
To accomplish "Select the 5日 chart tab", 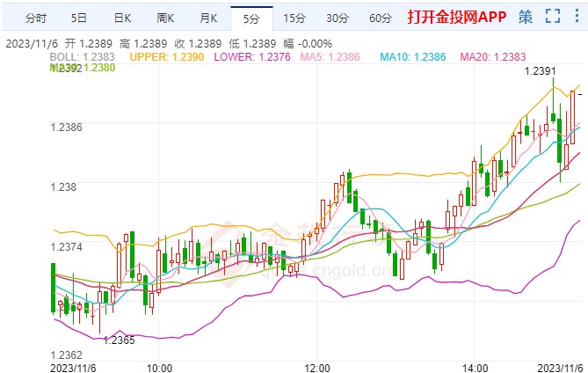I will coord(79,18).
